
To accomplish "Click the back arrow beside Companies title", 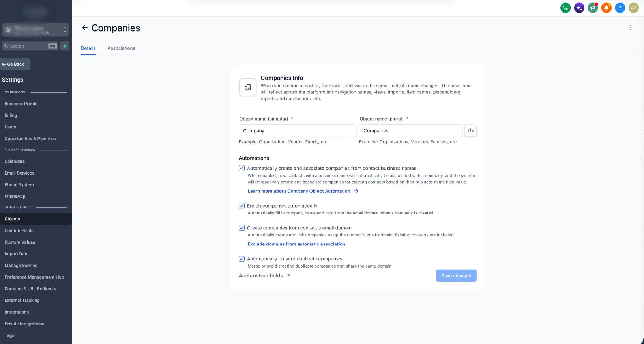I will click(84, 28).
